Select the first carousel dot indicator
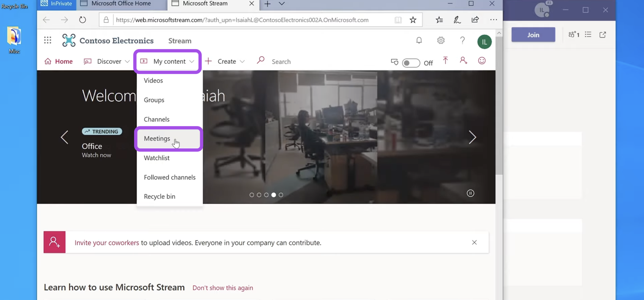The height and width of the screenshot is (300, 644). tap(251, 195)
